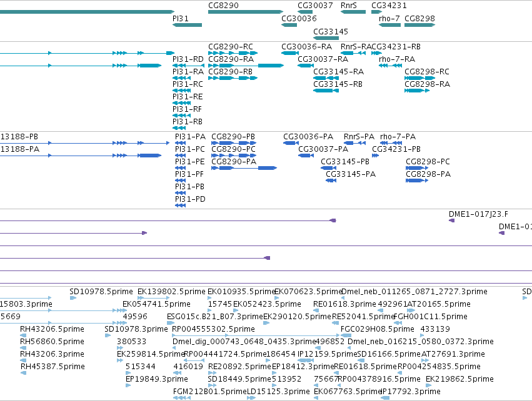The image size is (532, 401).
Task: Click EST label EK070623.5prime
Action: [308, 292]
